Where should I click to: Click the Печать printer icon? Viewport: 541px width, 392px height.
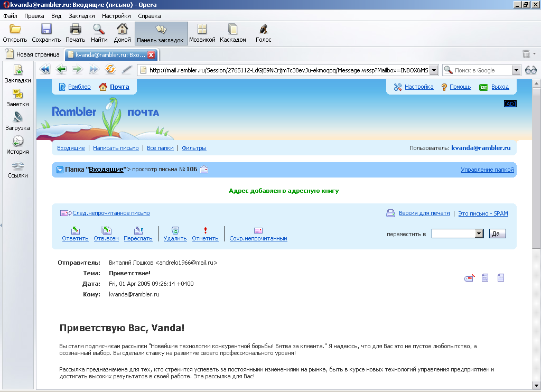tap(75, 30)
